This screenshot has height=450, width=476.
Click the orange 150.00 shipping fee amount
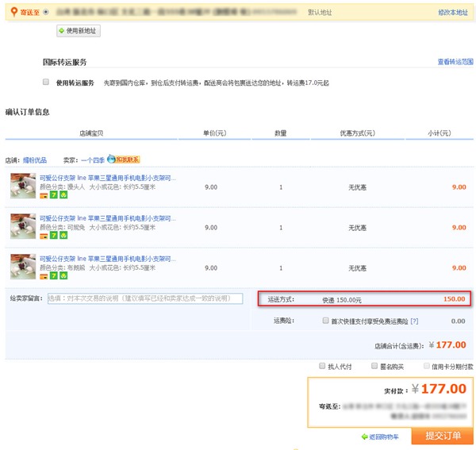[x=454, y=299]
